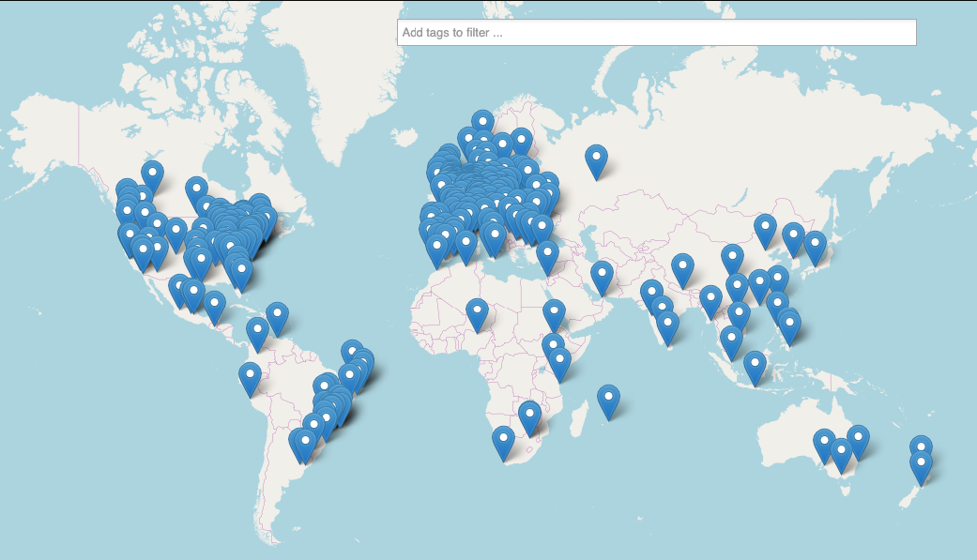Select the lone marker in Siberia, Russia
The width and height of the screenshot is (977, 560).
[596, 161]
